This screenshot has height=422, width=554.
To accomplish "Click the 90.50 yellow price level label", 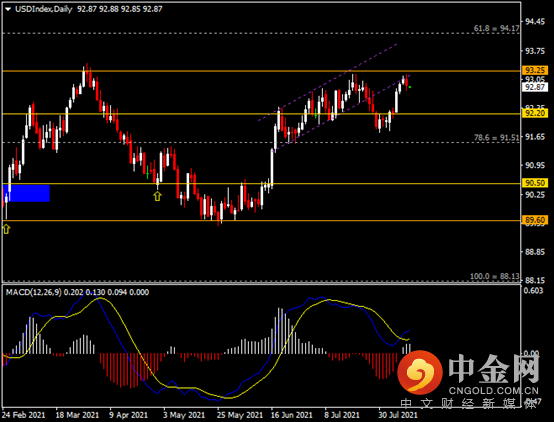I will (x=535, y=183).
